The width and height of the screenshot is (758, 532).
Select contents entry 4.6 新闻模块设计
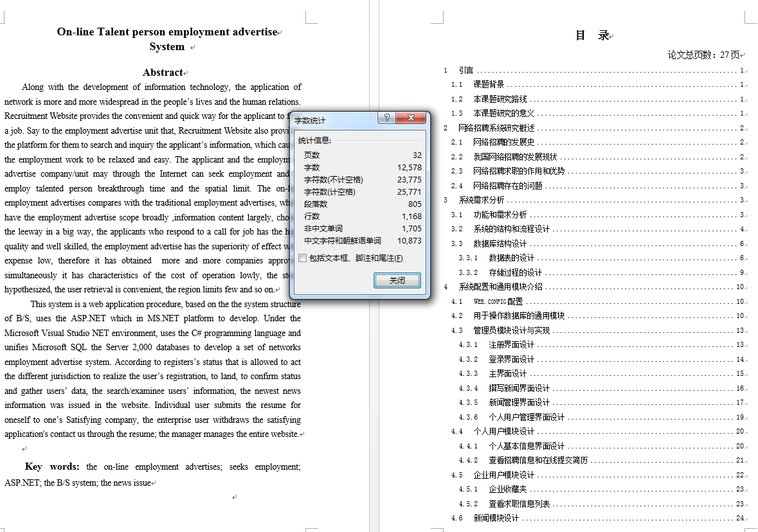[599, 518]
